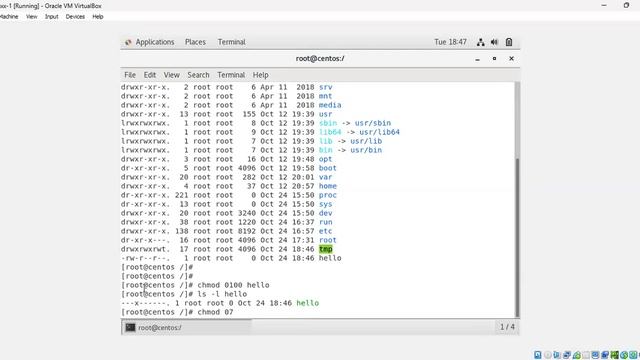Click the 'sys' directory name
This screenshot has width=640, height=360.
click(325, 204)
